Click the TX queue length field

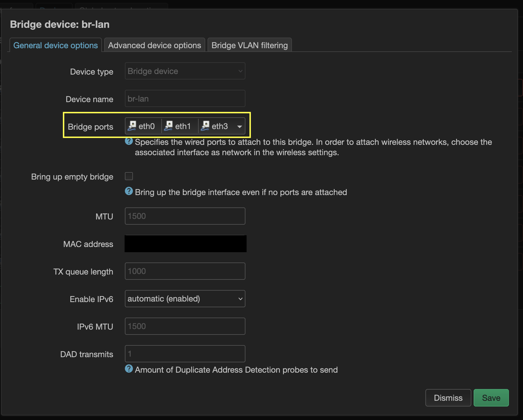click(x=185, y=271)
